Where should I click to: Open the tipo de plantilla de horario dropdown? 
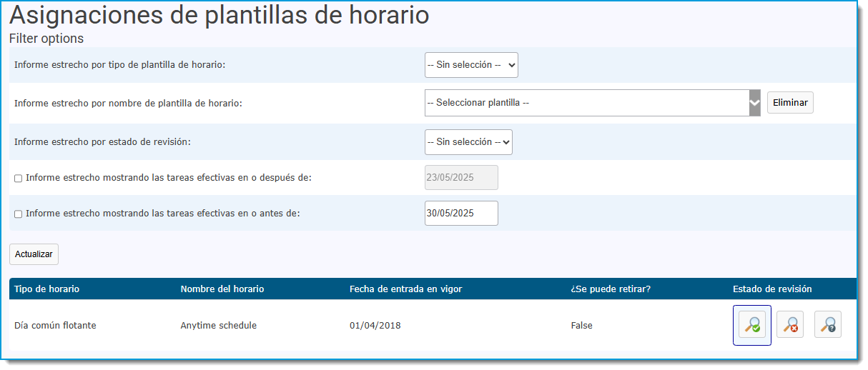pos(471,65)
